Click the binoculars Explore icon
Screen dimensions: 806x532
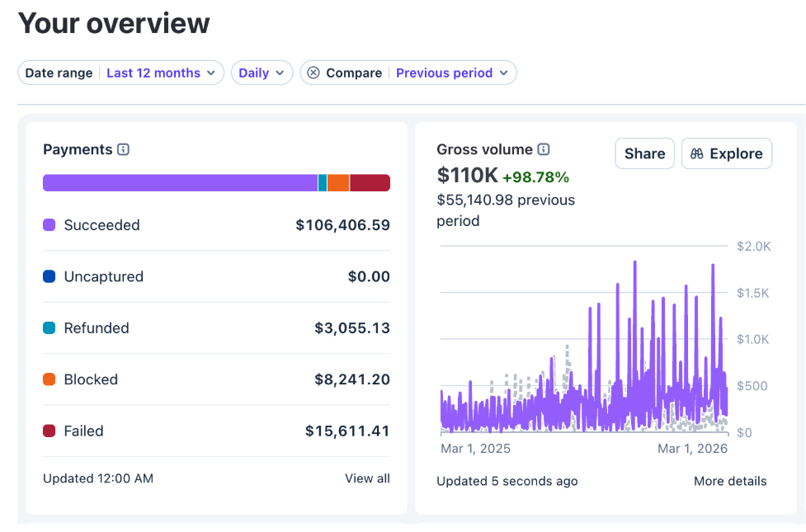point(696,153)
